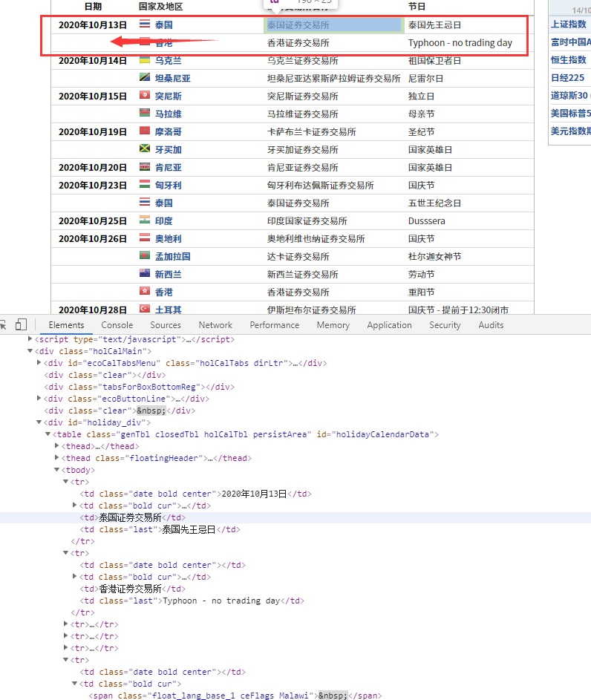Open the 日经225 sidebar link
Image resolution: width=591 pixels, height=700 pixels.
point(567,78)
